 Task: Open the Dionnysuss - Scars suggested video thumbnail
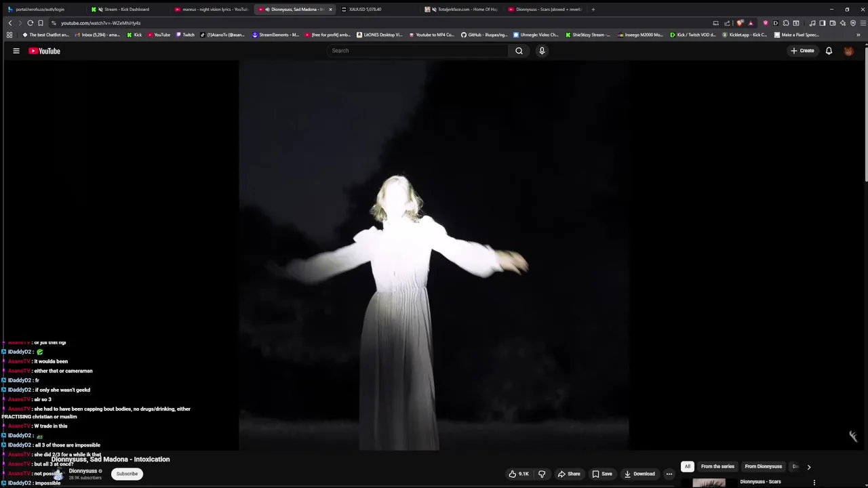pos(709,483)
